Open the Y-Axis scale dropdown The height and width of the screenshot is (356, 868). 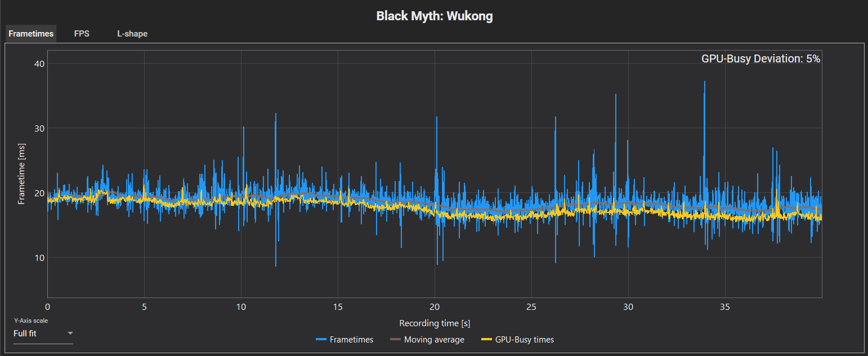pyautogui.click(x=43, y=334)
